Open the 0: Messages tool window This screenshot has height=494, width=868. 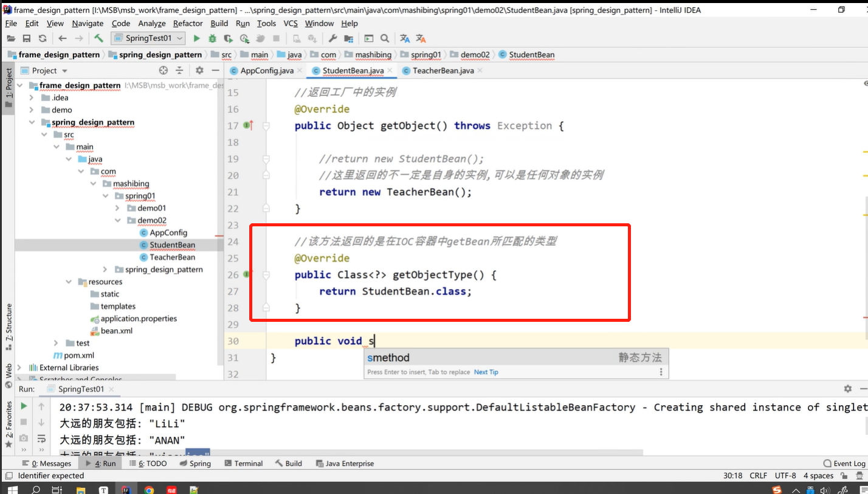(47, 464)
